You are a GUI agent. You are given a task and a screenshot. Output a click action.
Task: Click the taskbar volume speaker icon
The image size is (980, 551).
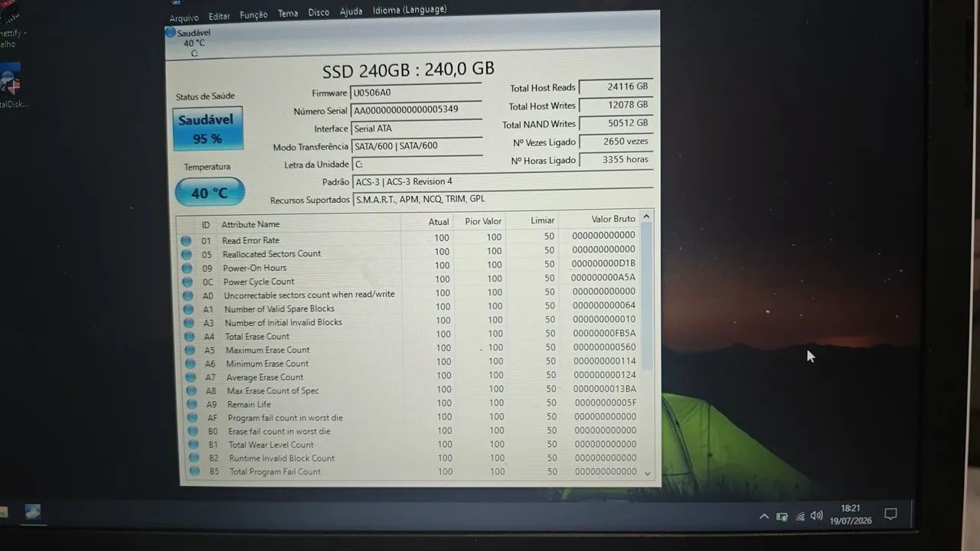(x=816, y=516)
